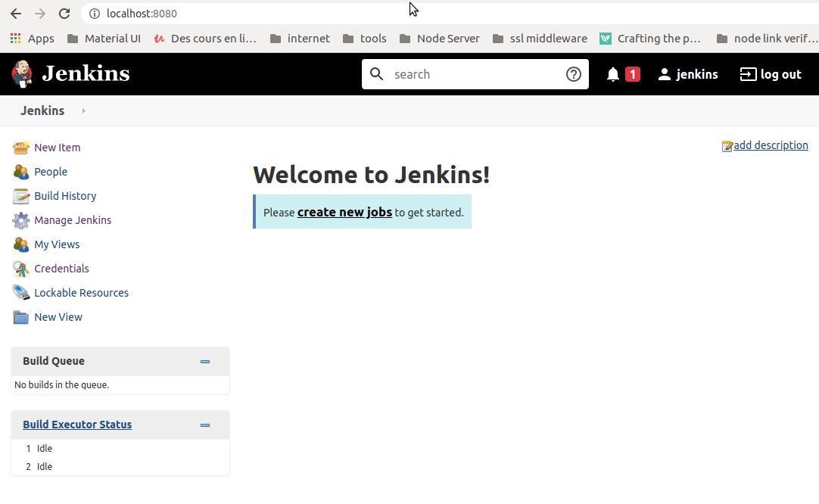The height and width of the screenshot is (504, 819).
Task: Collapse the Build Queue panel
Action: [x=204, y=361]
